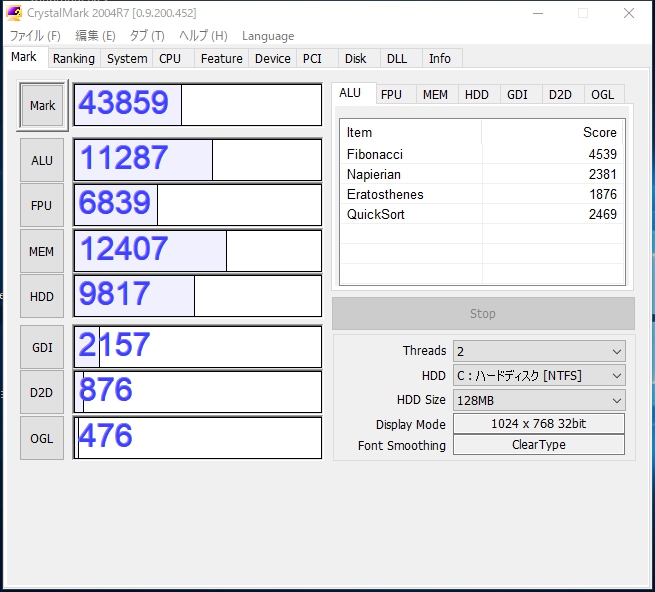
Task: Show the MEM score details tab
Action: pyautogui.click(x=435, y=94)
